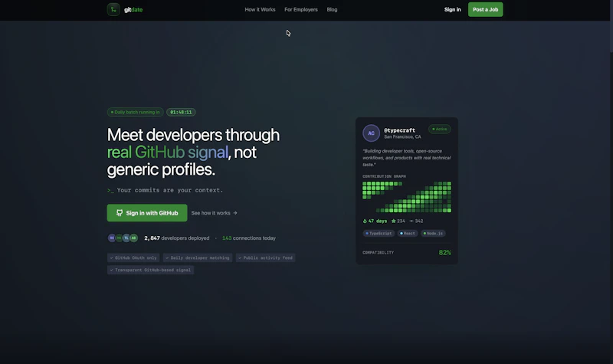Click the Public activity feed tag
This screenshot has height=364, width=613.
[x=265, y=257]
